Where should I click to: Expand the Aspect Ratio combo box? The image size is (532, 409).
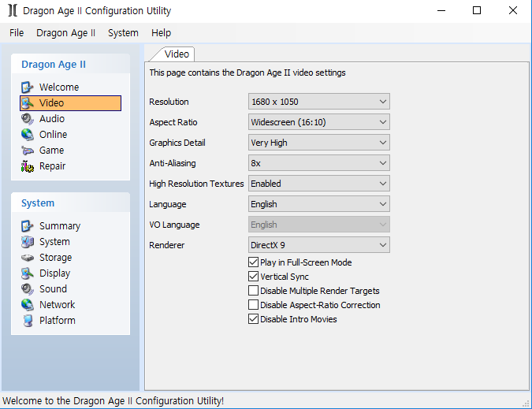[319, 122]
